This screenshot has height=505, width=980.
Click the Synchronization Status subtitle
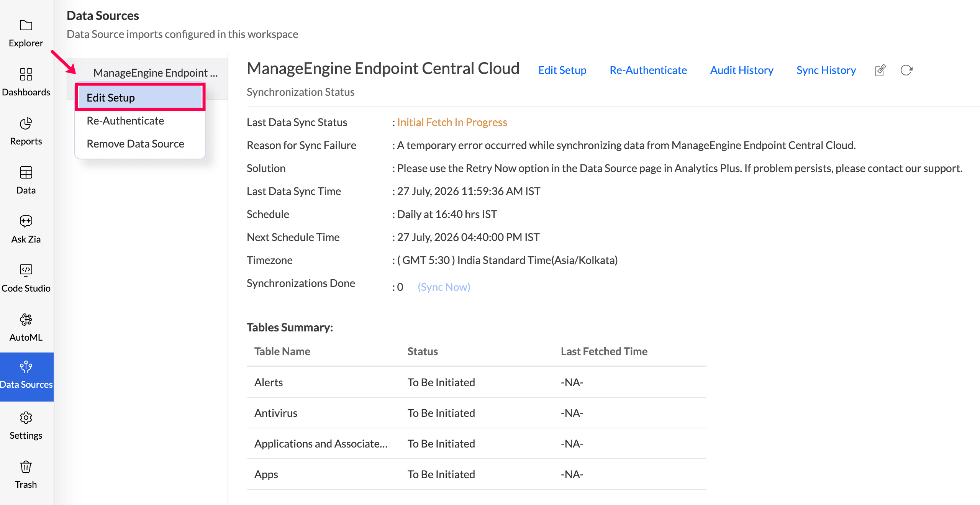[x=301, y=92]
